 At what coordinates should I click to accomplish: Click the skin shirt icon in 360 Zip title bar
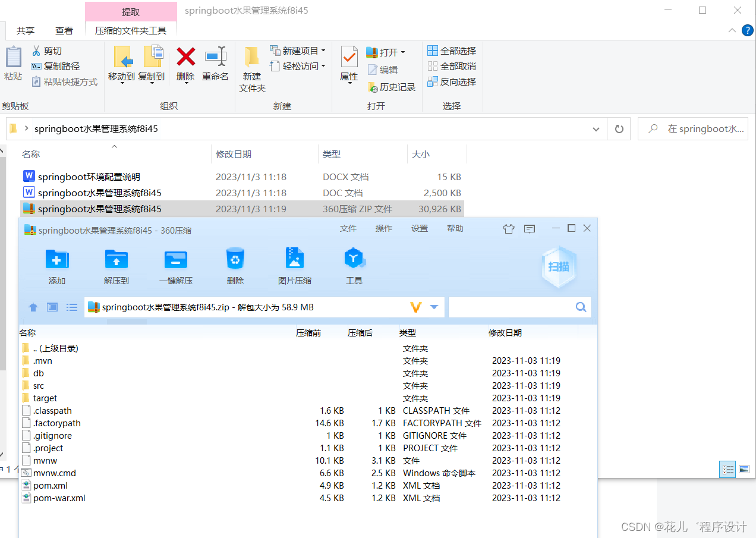click(508, 229)
